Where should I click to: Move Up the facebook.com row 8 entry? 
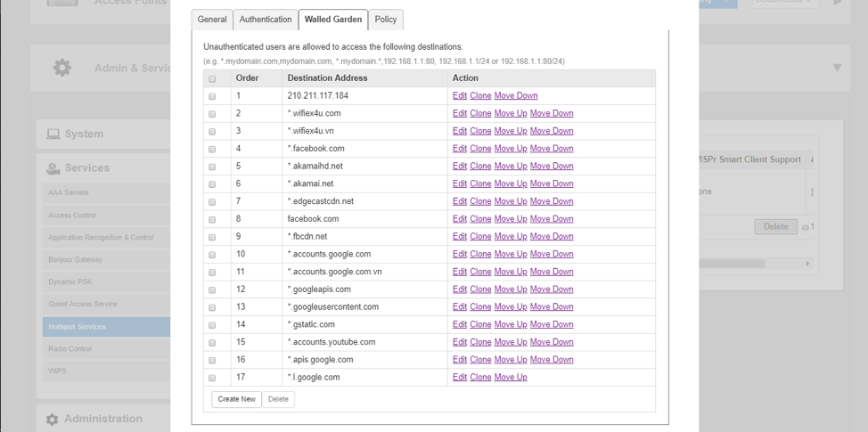tap(511, 219)
